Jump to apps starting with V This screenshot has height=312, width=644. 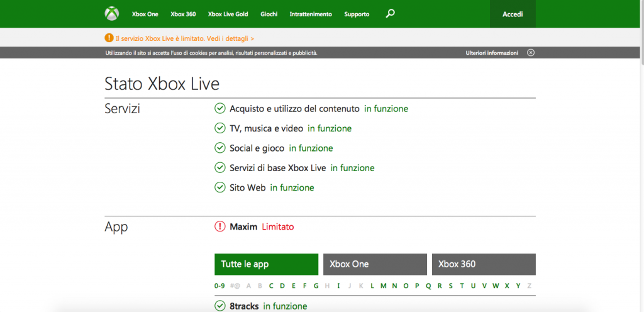(484, 286)
